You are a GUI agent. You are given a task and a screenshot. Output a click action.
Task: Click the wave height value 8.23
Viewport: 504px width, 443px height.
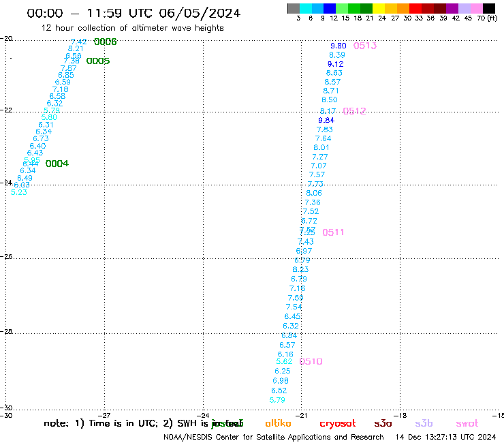[300, 269]
